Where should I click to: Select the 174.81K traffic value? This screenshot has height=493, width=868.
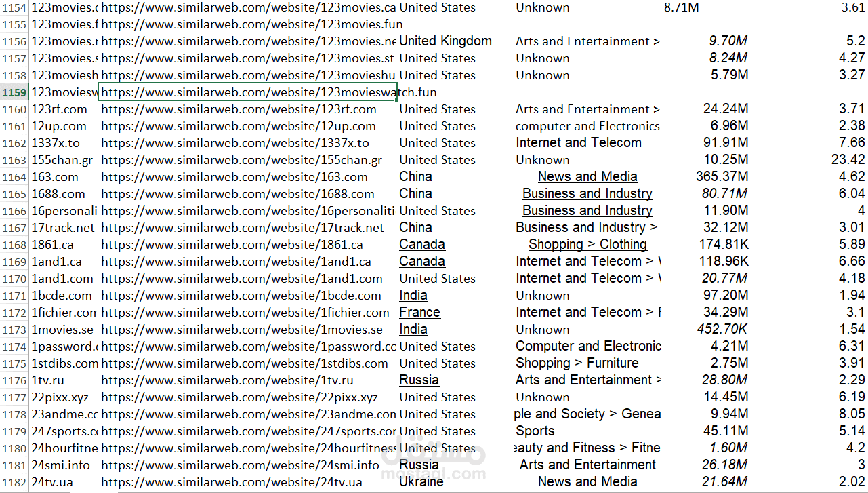coord(724,245)
